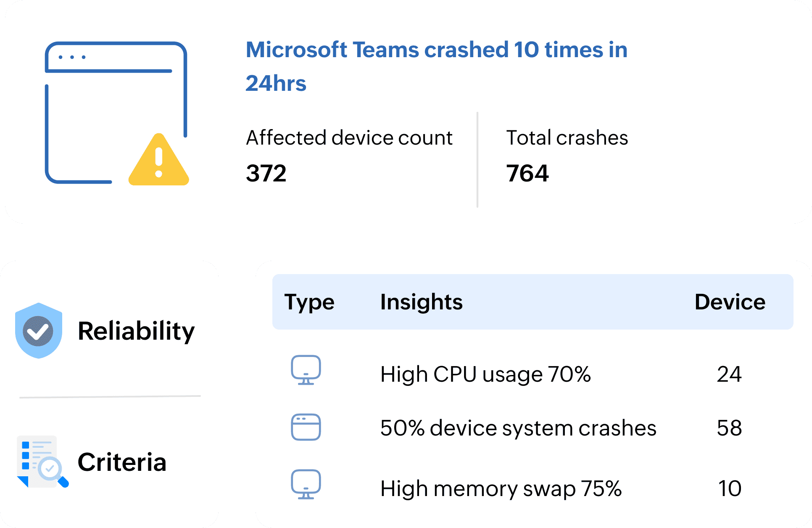
Task: Select the High memory swap 75% insight
Action: tap(501, 488)
